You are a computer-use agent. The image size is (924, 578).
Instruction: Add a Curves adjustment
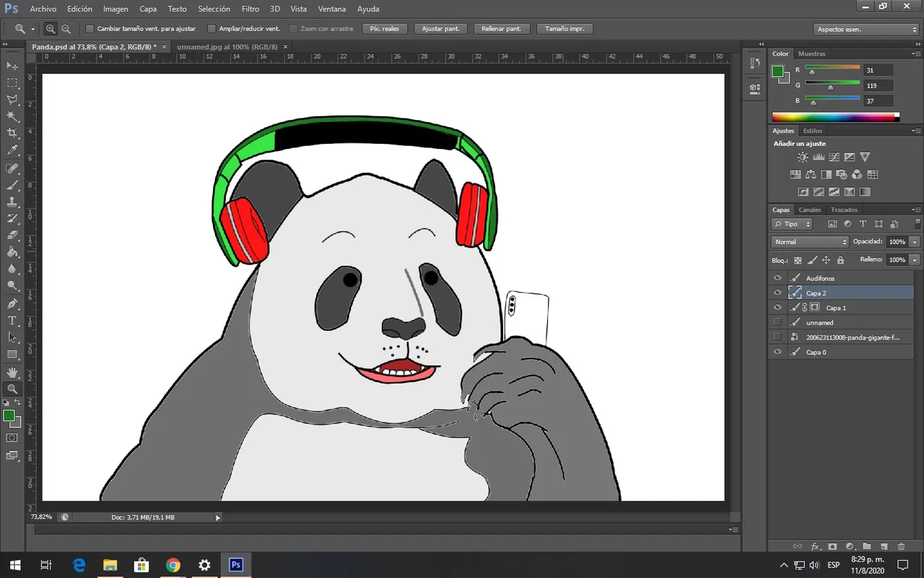coord(834,157)
